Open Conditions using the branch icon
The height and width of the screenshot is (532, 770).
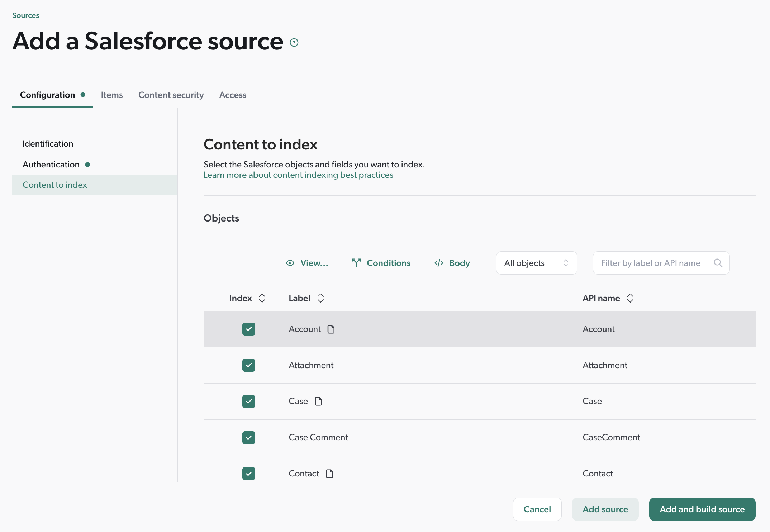click(x=356, y=263)
